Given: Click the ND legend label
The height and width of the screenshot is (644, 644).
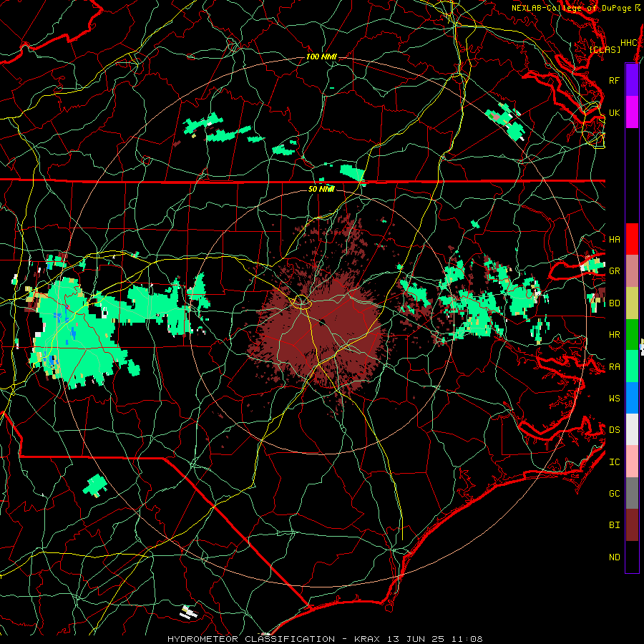Looking at the screenshot, I should tap(615, 557).
